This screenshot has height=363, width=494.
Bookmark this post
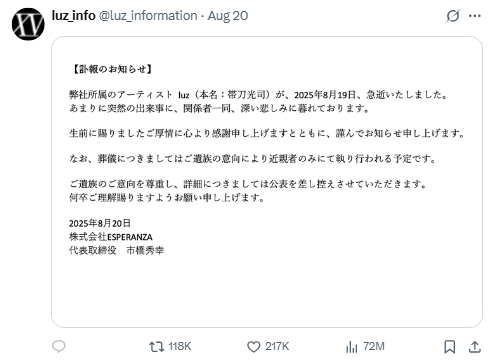(x=450, y=347)
